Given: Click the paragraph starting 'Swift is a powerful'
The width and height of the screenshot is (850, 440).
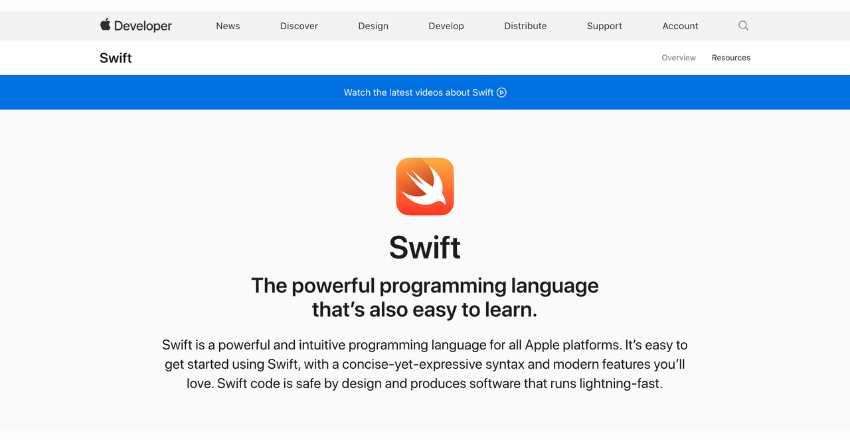Looking at the screenshot, I should pyautogui.click(x=425, y=364).
